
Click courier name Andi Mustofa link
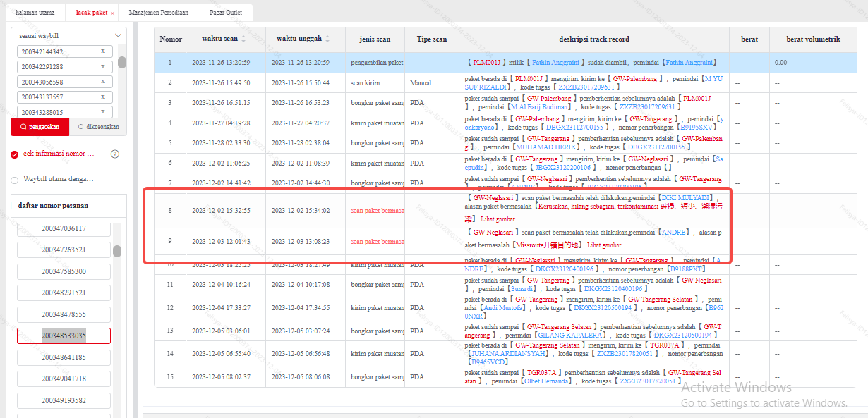point(502,308)
